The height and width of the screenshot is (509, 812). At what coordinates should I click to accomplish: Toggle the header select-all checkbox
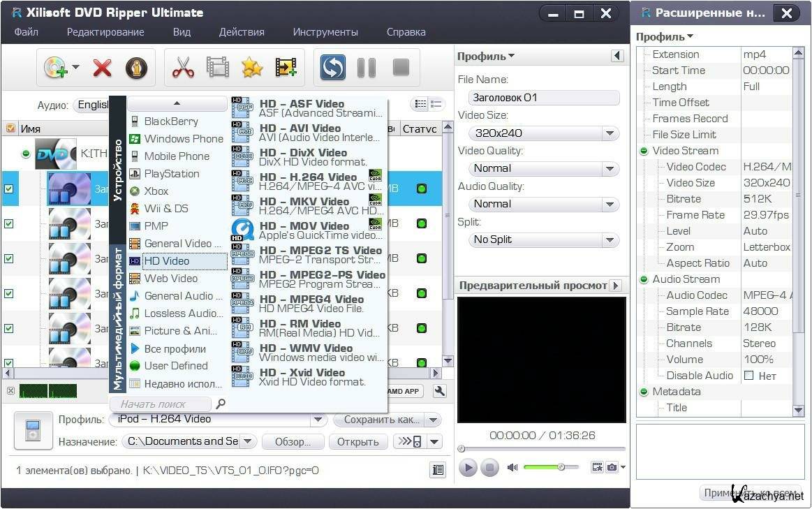coord(10,128)
